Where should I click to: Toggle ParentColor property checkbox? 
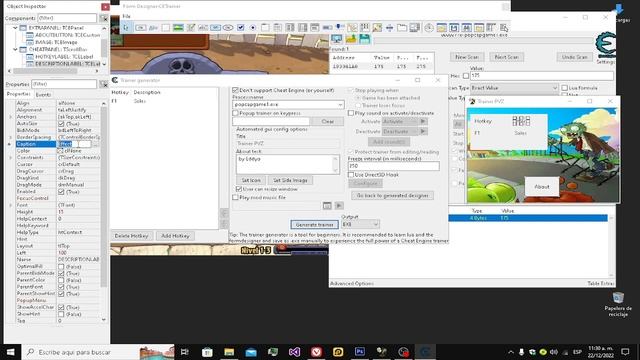tap(61, 280)
